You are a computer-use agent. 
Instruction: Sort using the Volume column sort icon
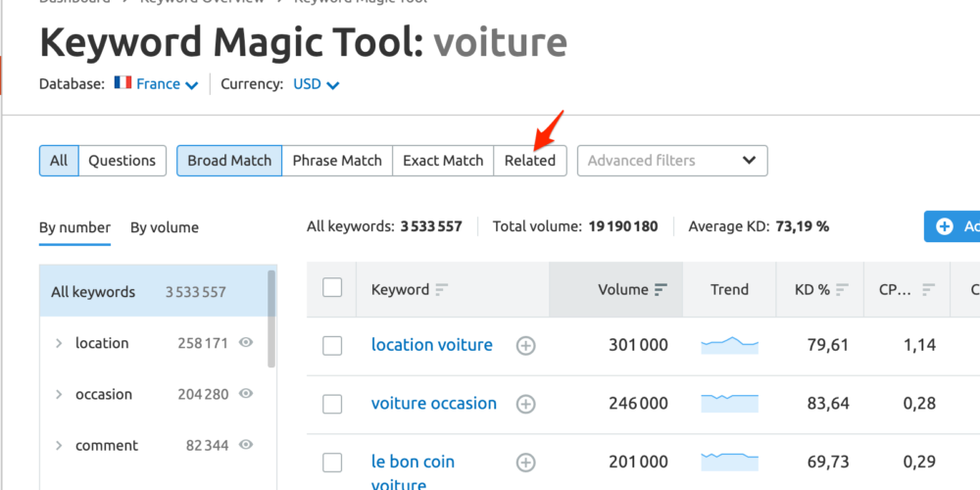661,290
